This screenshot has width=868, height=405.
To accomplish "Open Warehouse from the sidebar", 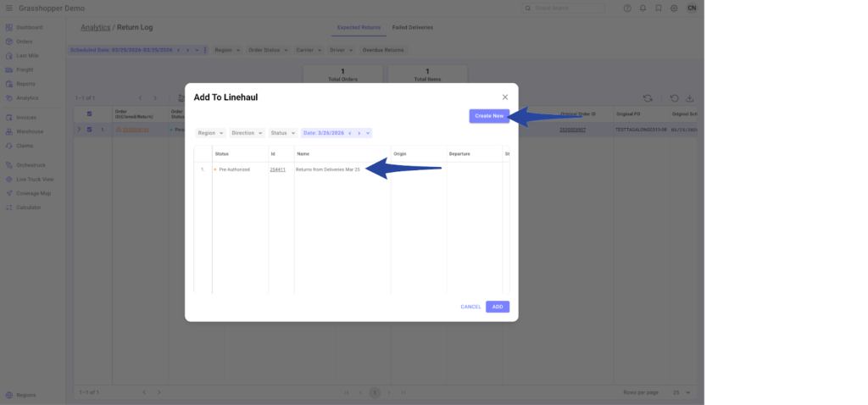I will 30,131.
